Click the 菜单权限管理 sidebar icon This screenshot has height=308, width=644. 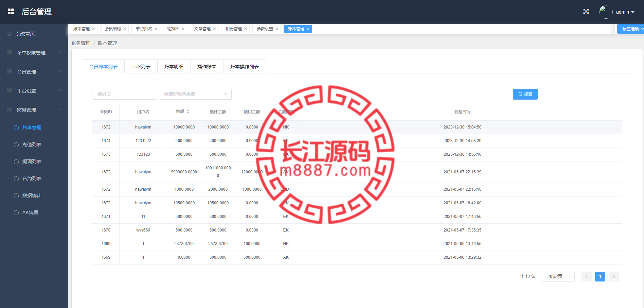(10, 53)
